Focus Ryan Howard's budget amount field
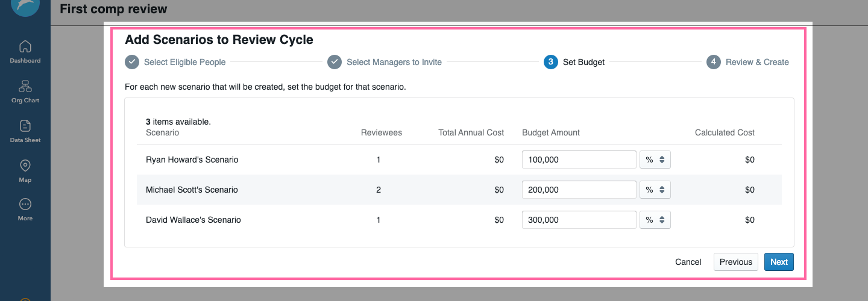Screen dimensions: 868x301 coord(579,160)
